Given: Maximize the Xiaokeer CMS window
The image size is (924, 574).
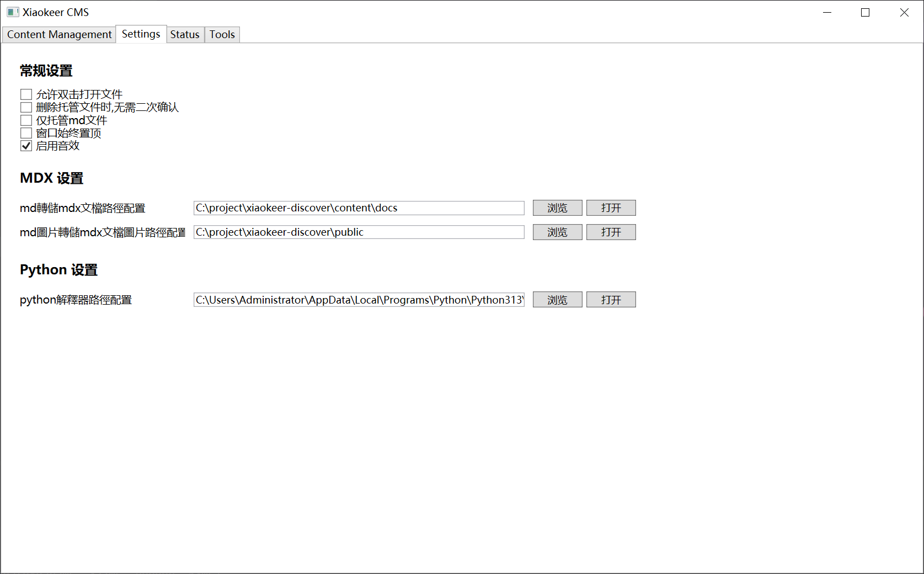Looking at the screenshot, I should 865,12.
